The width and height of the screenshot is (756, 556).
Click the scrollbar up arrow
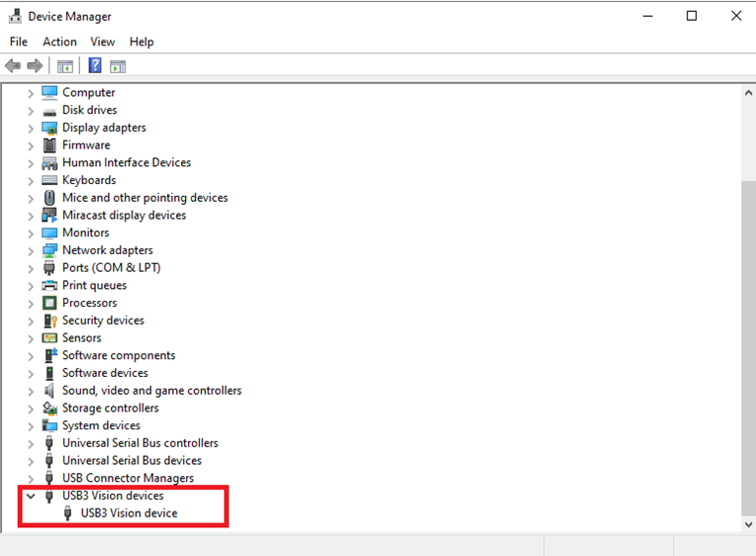748,92
